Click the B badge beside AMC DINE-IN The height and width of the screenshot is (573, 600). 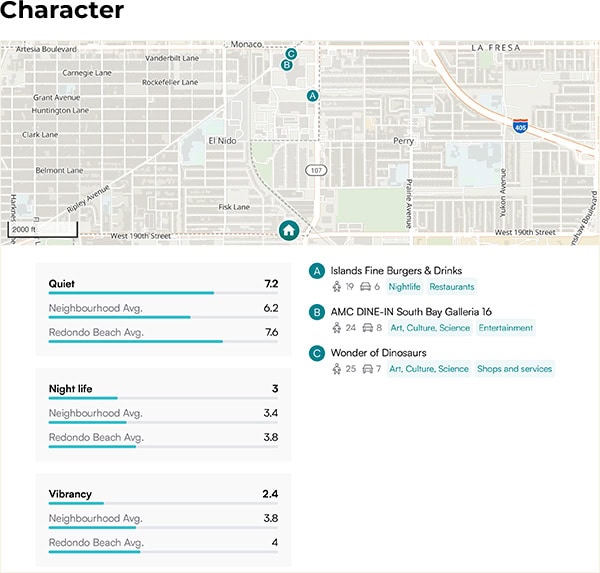[x=317, y=312]
